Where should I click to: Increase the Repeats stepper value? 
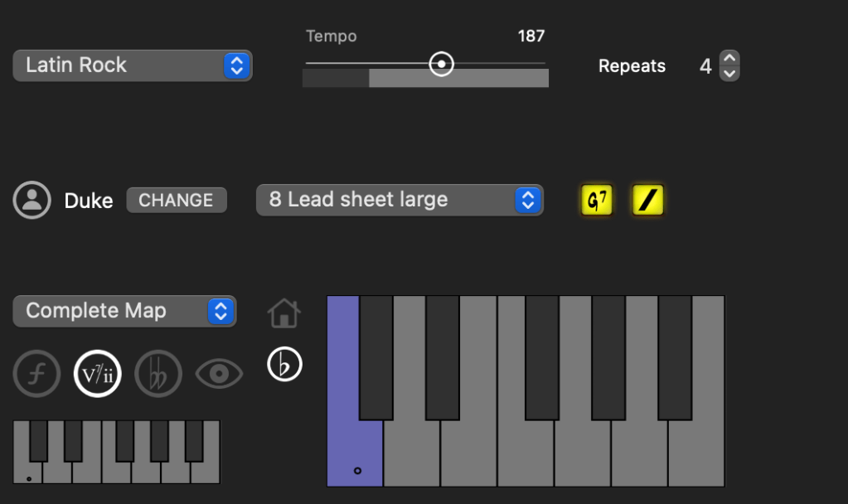tap(729, 58)
